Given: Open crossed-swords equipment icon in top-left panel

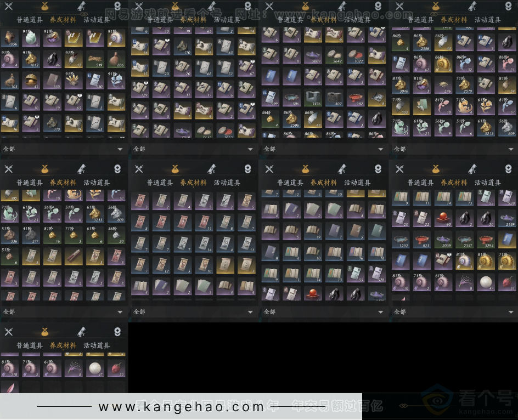Looking at the screenshot, I should coord(9,6).
